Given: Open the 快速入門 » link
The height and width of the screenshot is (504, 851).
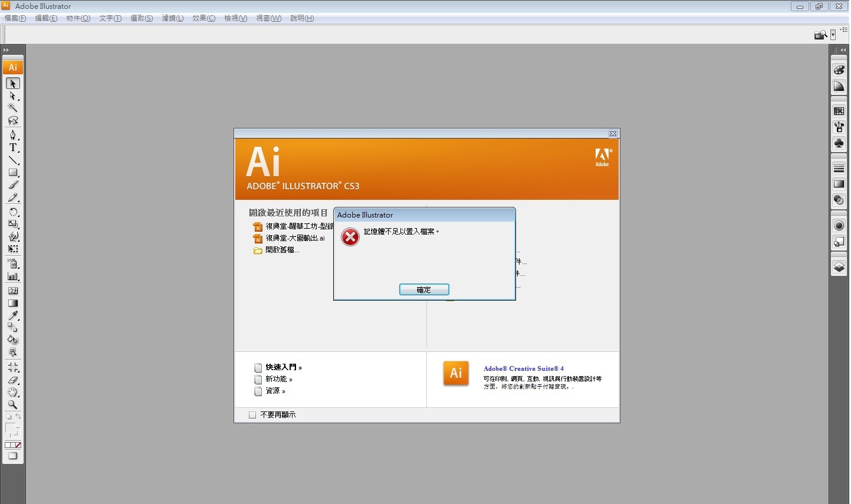Looking at the screenshot, I should (x=284, y=367).
